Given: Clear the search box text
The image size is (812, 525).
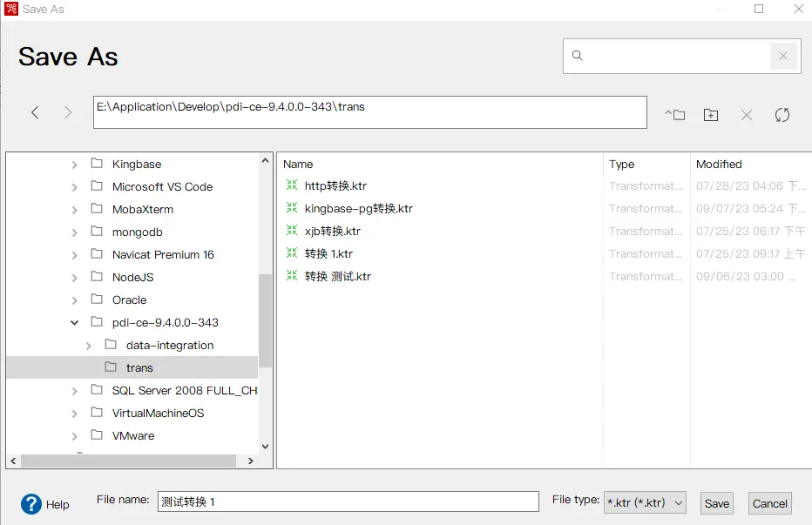Looking at the screenshot, I should pos(782,56).
